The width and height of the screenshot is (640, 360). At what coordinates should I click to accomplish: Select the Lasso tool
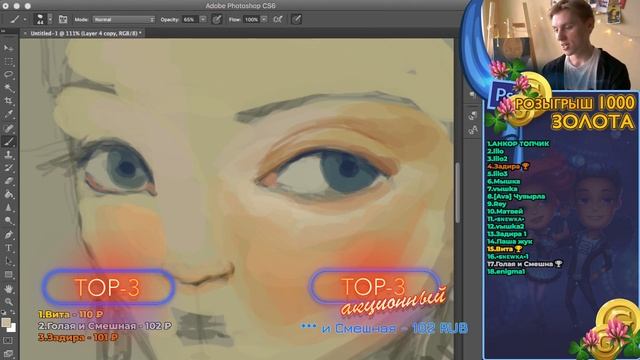(x=9, y=75)
